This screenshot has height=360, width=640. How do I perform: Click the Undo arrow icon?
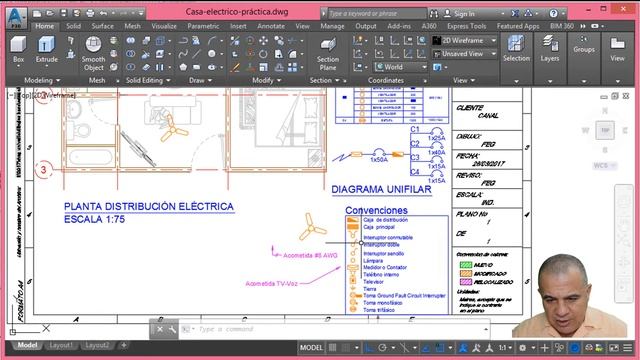point(103,13)
